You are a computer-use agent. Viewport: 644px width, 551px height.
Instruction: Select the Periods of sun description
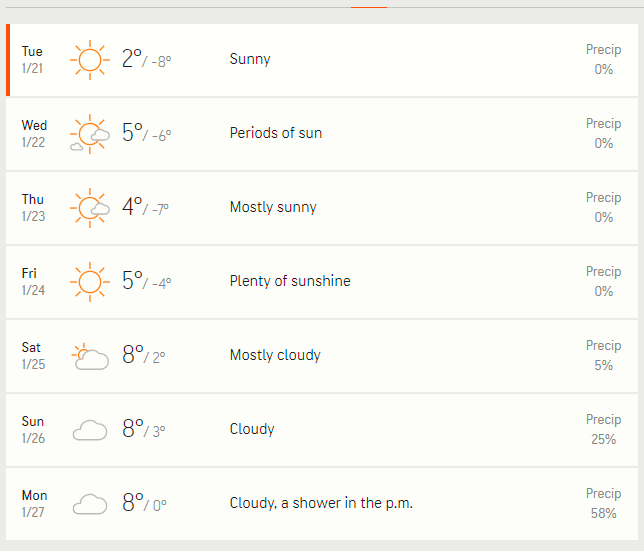pyautogui.click(x=276, y=133)
